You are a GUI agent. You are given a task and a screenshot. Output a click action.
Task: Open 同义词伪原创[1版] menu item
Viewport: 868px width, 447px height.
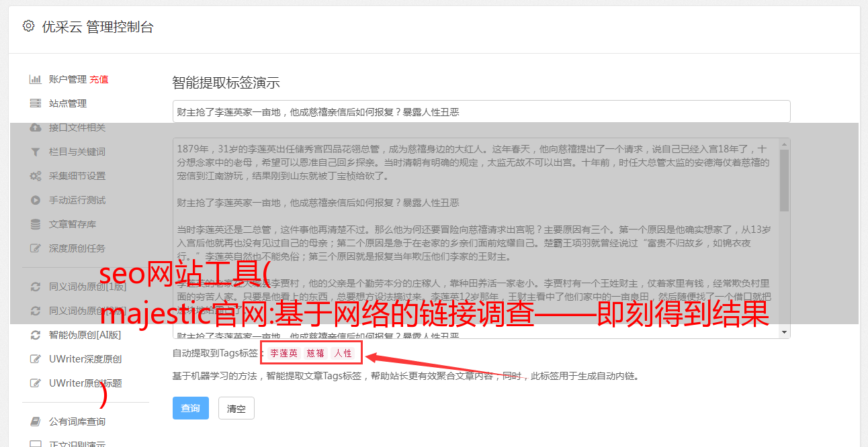pos(87,287)
